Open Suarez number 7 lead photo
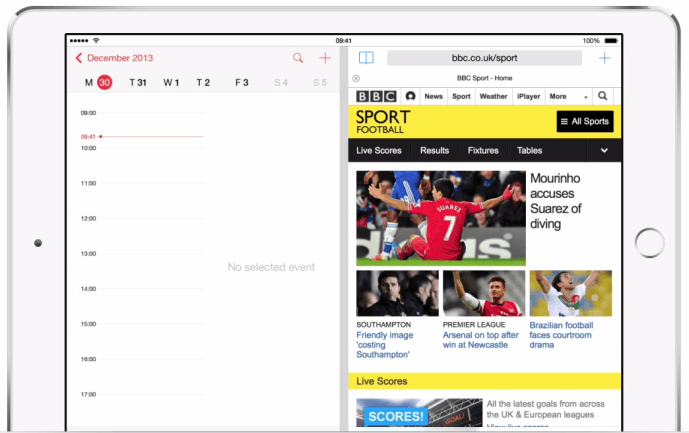 point(441,218)
